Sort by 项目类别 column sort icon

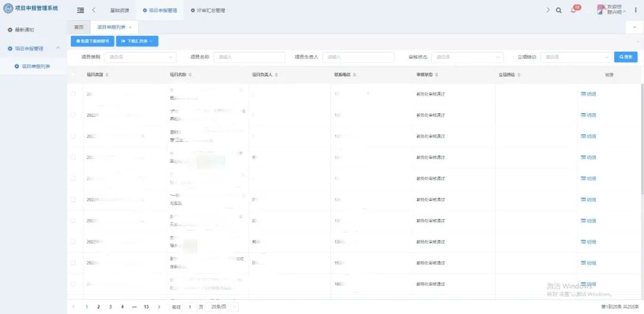click(107, 75)
